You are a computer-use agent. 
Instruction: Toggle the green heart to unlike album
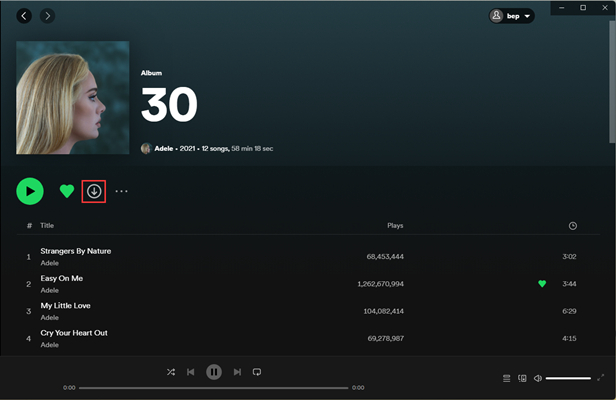[67, 191]
